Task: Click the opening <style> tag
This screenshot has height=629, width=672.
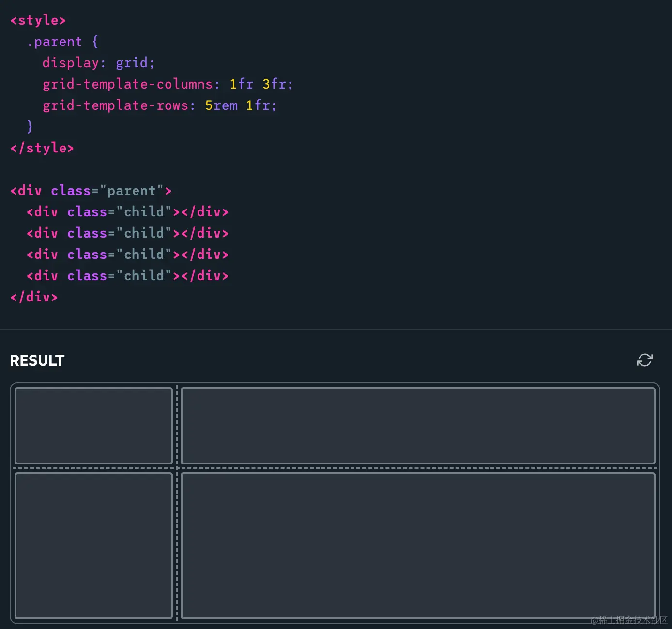Action: pyautogui.click(x=38, y=20)
